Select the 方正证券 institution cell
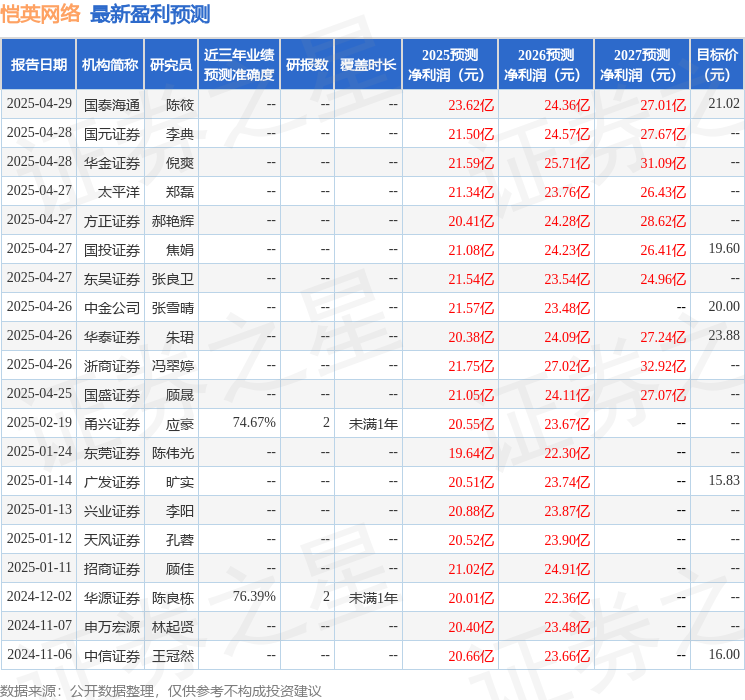 click(112, 221)
